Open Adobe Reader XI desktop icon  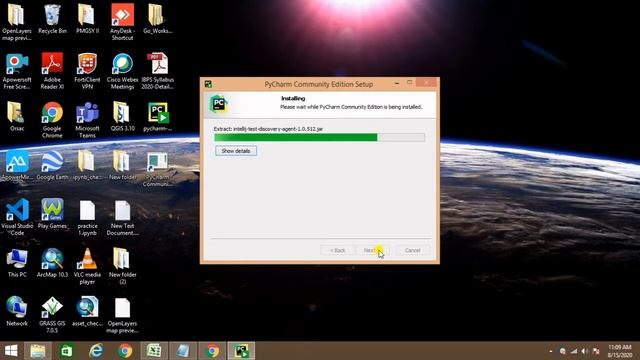52,71
